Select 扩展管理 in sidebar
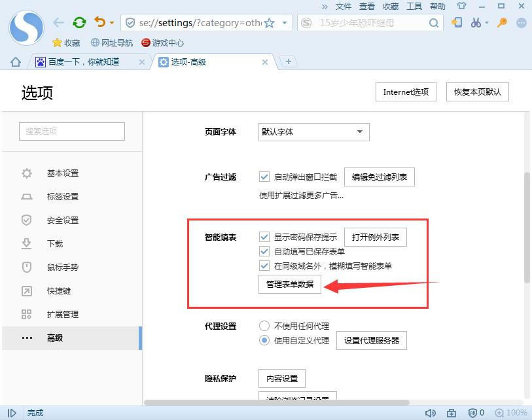The image size is (532, 420). tap(72, 314)
